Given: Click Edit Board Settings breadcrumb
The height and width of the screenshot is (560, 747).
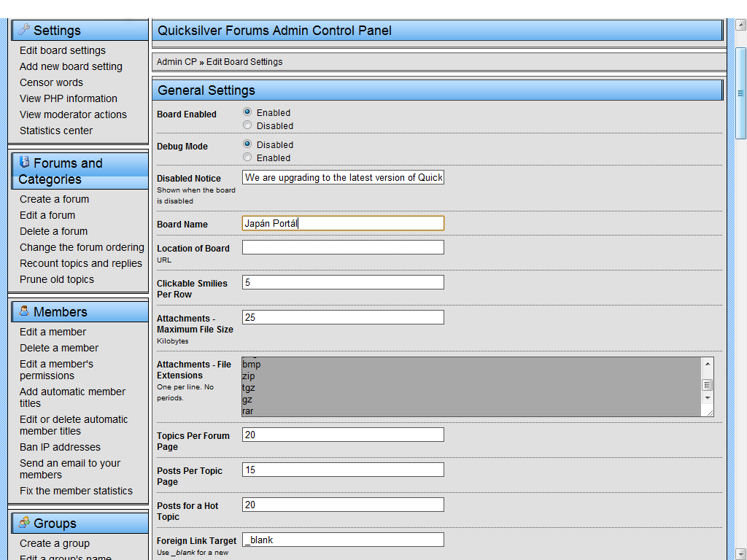Looking at the screenshot, I should (x=244, y=62).
